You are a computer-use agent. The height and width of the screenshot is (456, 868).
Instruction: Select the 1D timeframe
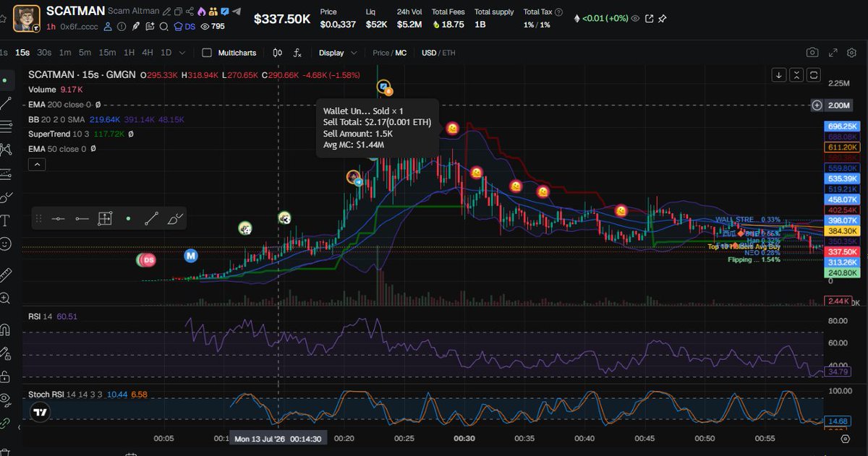[x=166, y=53]
